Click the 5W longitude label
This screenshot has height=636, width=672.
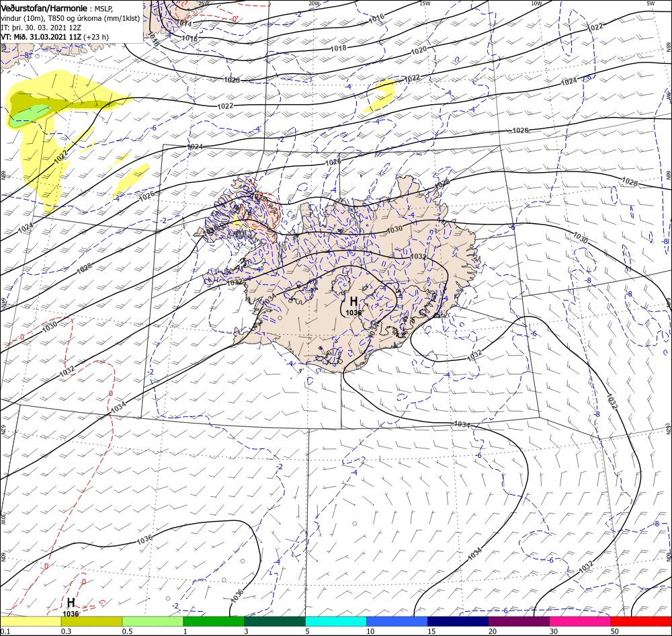650,3
